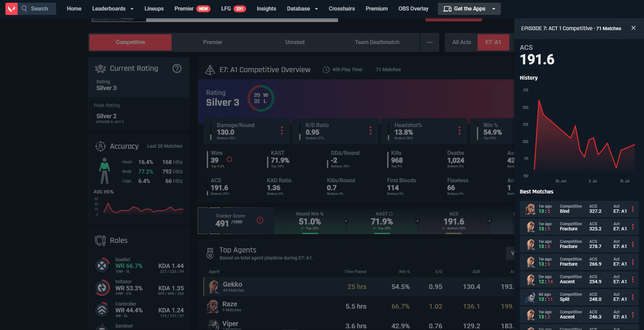Switch to All Acts filter

pos(461,42)
